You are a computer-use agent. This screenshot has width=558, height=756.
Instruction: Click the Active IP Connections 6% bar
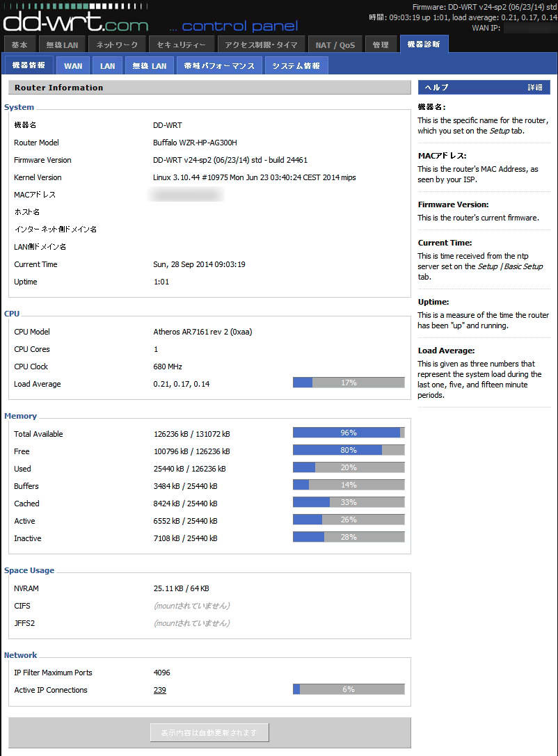[349, 689]
